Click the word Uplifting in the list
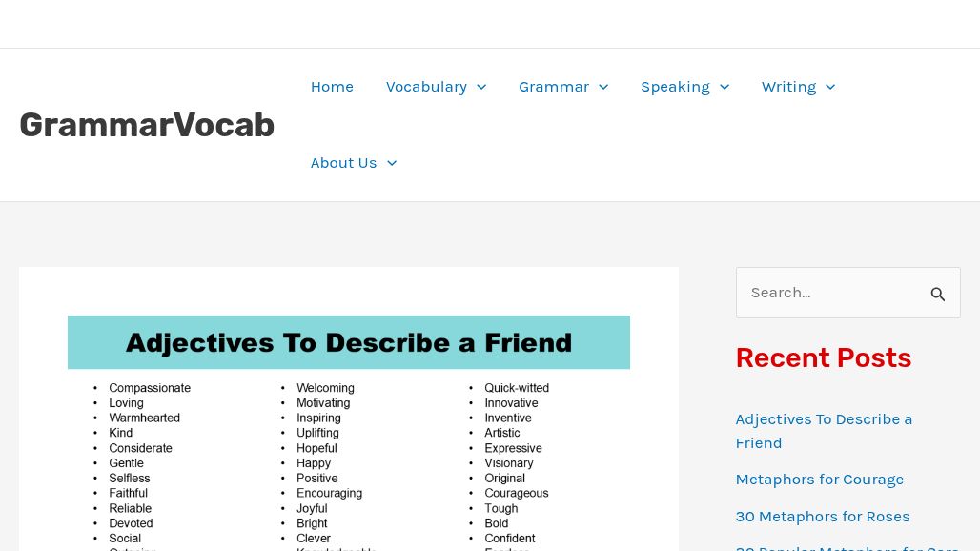This screenshot has width=980, height=551. [x=317, y=433]
